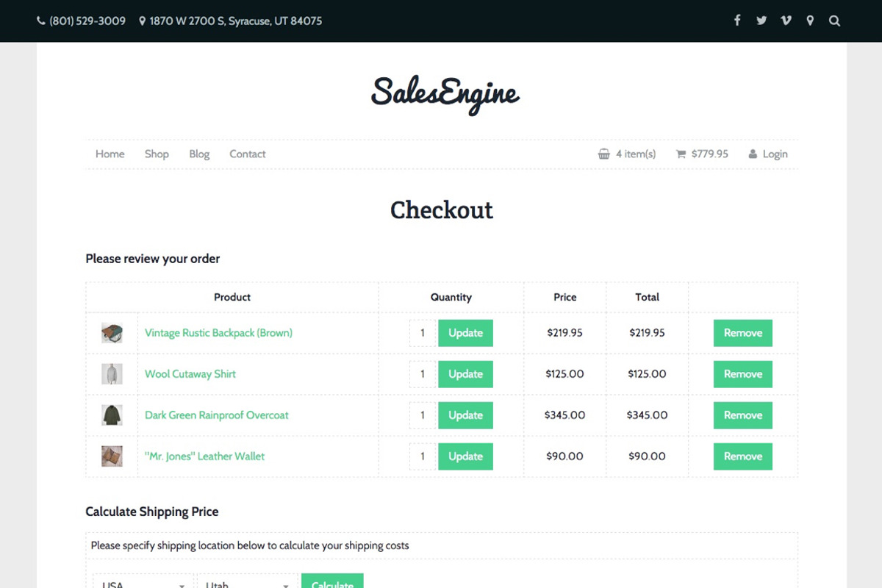This screenshot has width=882, height=588.
Task: Open the Vimeo social icon
Action: click(786, 21)
